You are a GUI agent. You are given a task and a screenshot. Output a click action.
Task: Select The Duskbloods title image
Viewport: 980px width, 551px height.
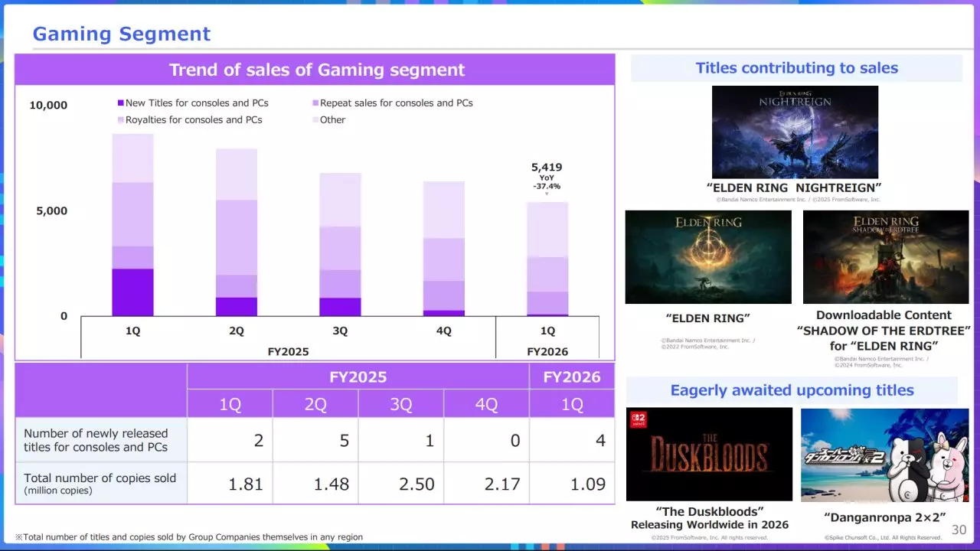(x=709, y=455)
